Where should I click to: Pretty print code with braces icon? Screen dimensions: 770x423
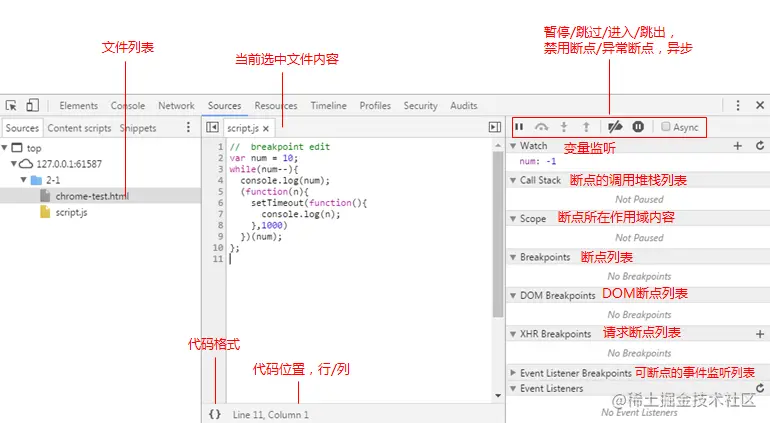click(x=215, y=414)
